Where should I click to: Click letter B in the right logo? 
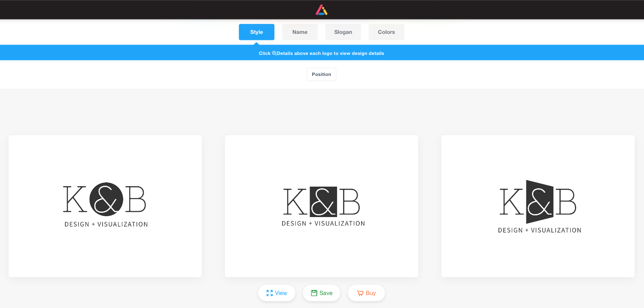pyautogui.click(x=566, y=202)
